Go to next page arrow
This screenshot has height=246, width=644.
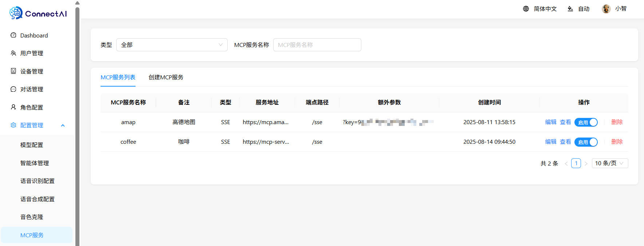point(586,163)
